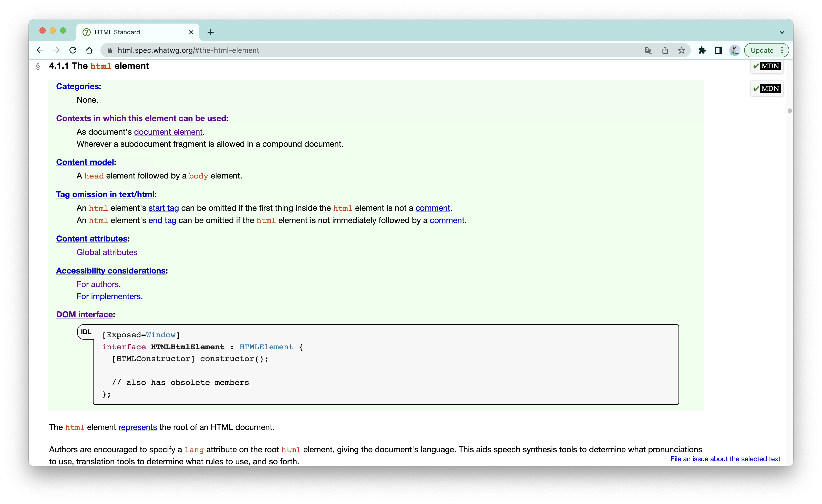
Task: Follow the Categories link
Action: (x=77, y=86)
